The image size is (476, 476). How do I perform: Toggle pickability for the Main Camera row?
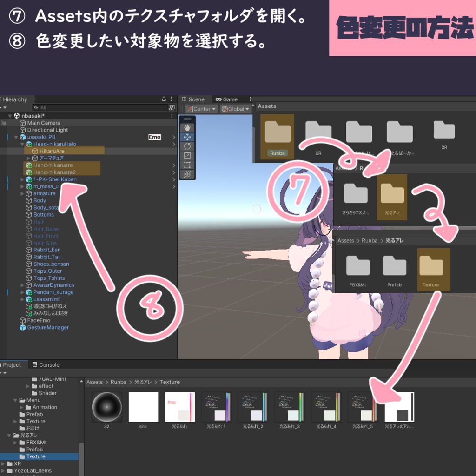[x=4, y=123]
